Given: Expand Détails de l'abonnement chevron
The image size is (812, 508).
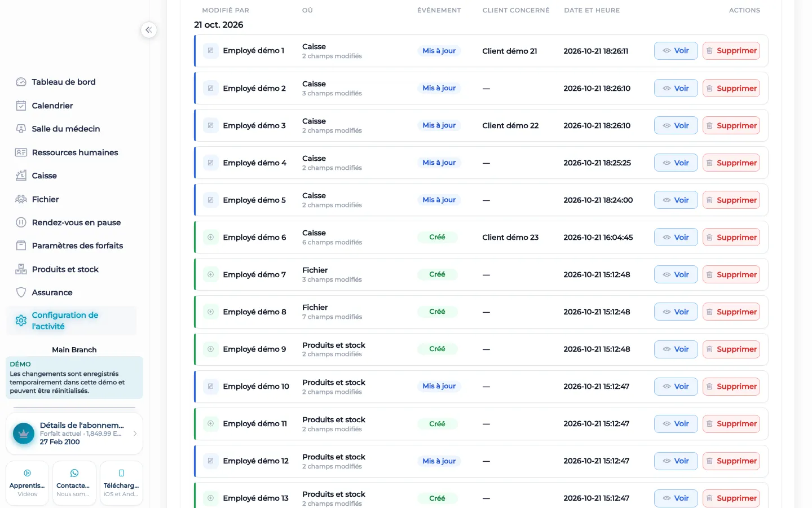Looking at the screenshot, I should pos(135,433).
